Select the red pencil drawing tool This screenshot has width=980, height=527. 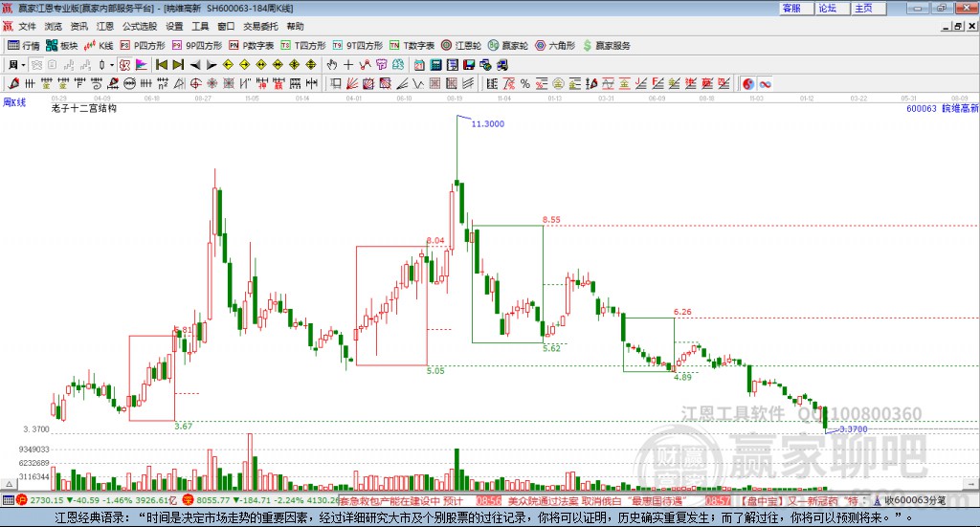13,83
